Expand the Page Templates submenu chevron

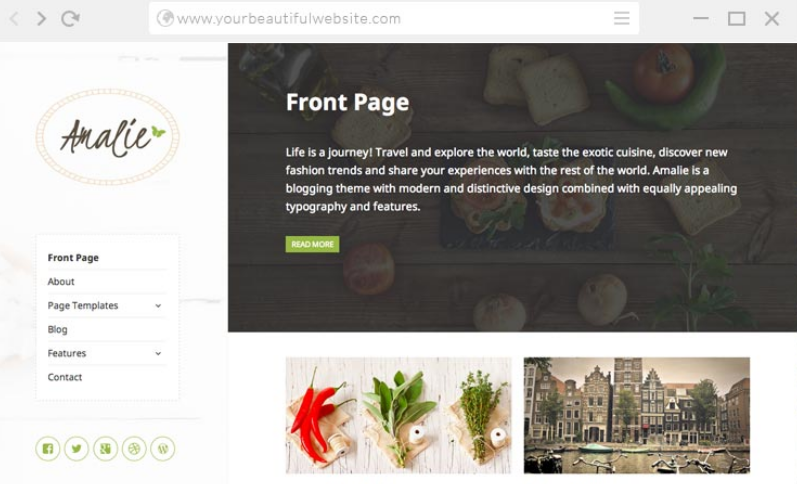coord(158,306)
